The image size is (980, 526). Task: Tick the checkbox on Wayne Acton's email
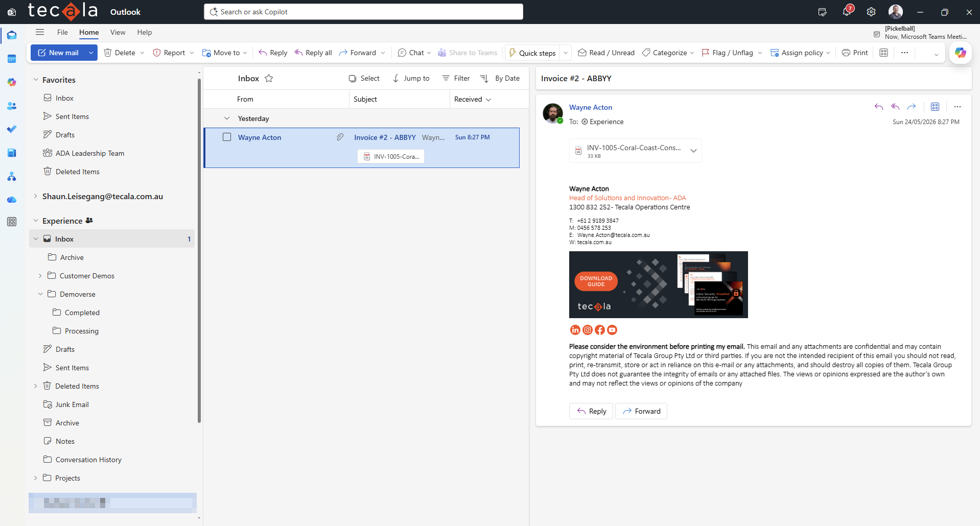[227, 137]
